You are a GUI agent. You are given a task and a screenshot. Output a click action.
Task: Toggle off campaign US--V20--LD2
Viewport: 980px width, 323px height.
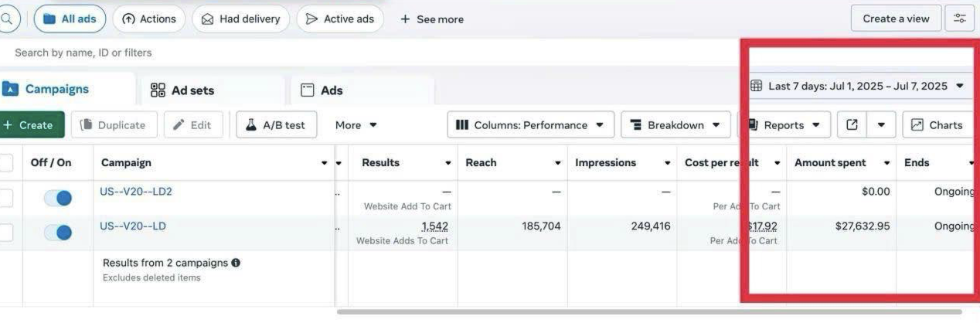(x=58, y=199)
